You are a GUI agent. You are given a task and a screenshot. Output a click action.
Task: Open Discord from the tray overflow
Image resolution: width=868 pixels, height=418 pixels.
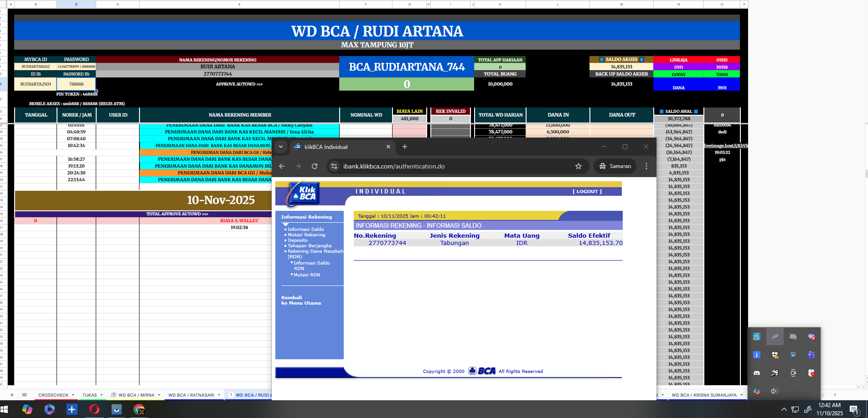tap(757, 373)
